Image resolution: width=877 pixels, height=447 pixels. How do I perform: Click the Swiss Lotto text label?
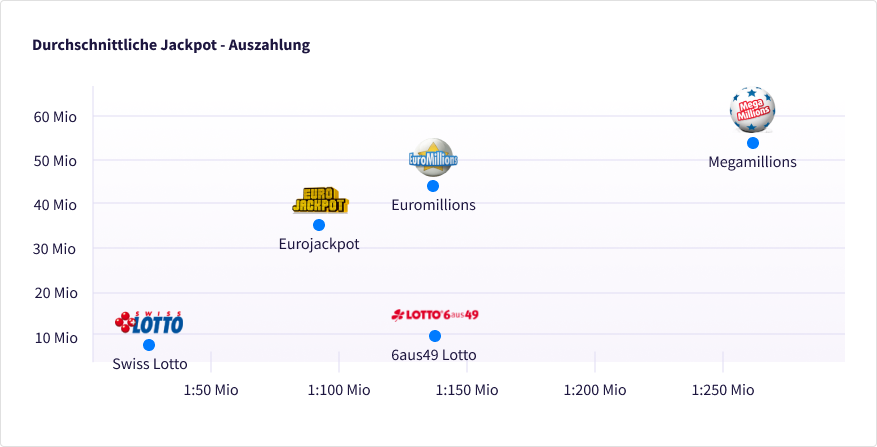tap(150, 364)
